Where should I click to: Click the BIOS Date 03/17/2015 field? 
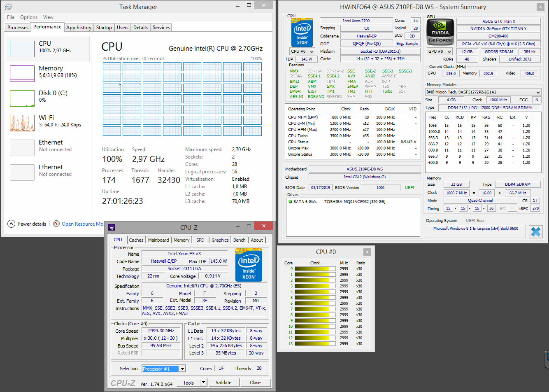(x=321, y=188)
